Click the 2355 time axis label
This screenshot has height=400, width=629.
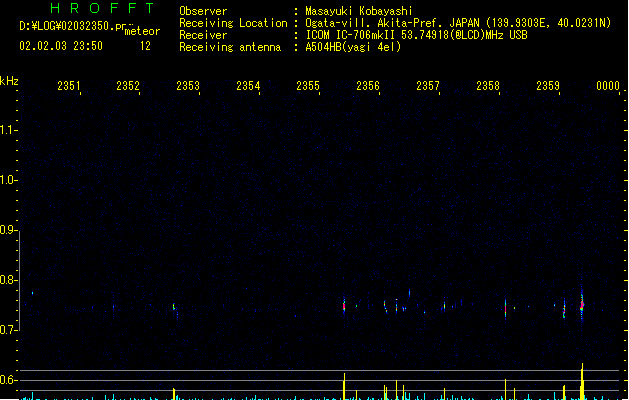coord(308,86)
